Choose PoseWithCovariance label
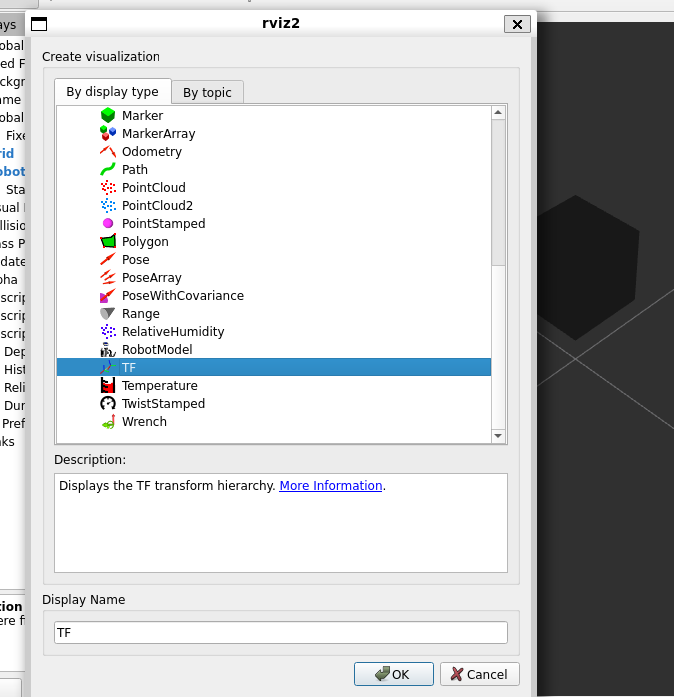The image size is (674, 697). (x=183, y=296)
